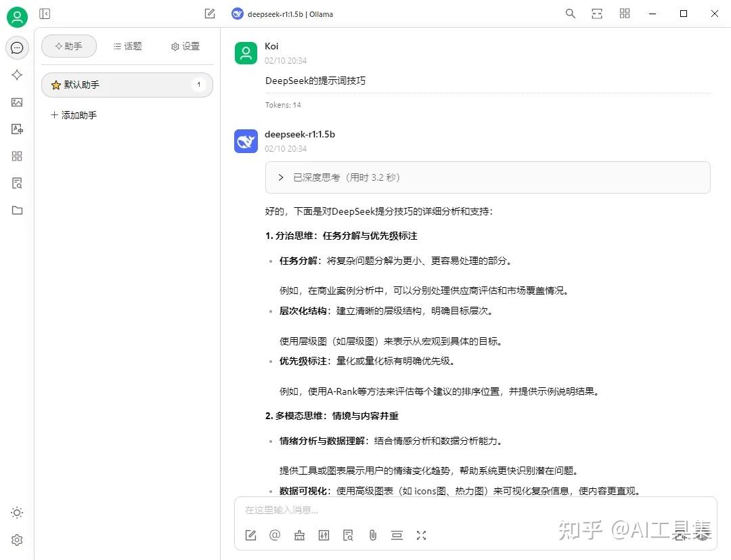731x560 pixels.
Task: Open the mini apps grid sidebar icon
Action: [17, 156]
